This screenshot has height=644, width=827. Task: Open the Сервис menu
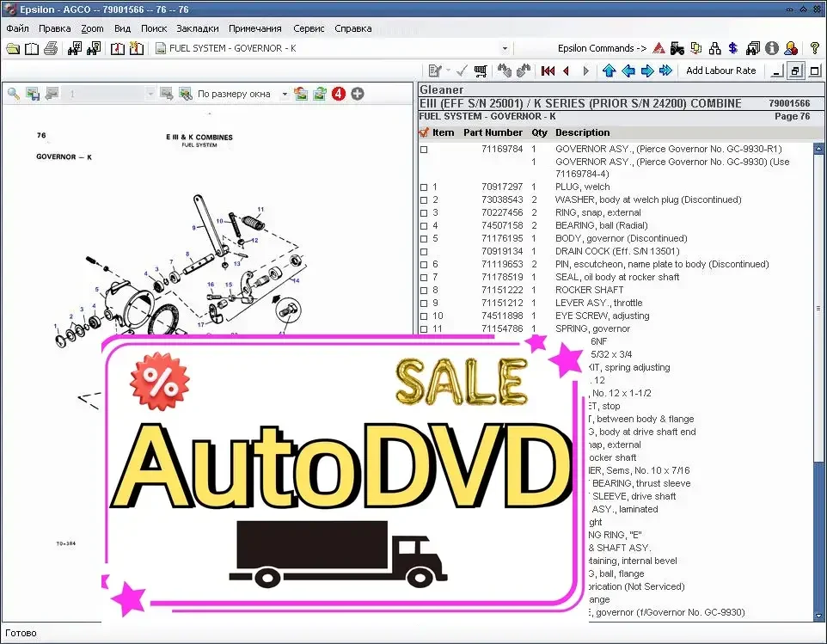coord(309,28)
